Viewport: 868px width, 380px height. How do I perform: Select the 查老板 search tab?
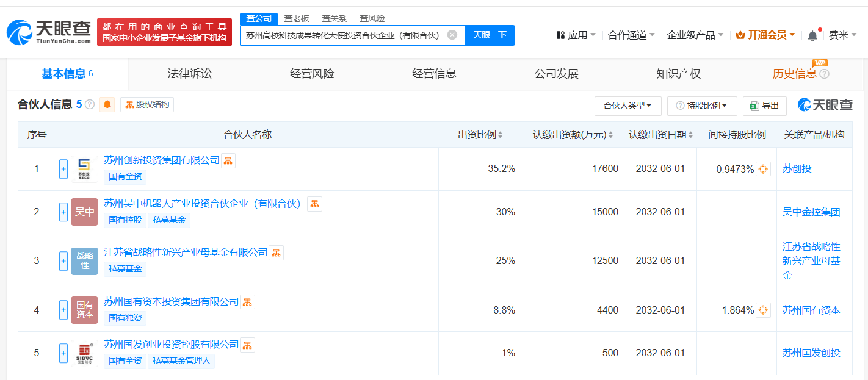(297, 18)
